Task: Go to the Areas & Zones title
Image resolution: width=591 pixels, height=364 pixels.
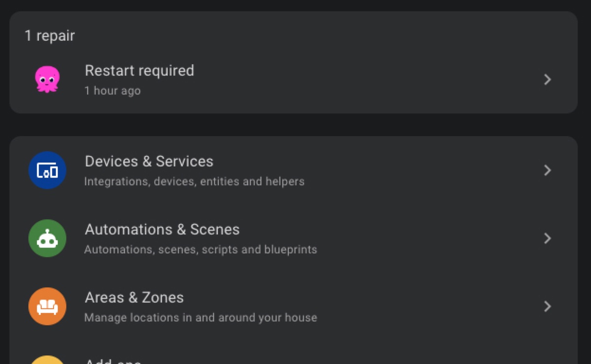Action: click(x=134, y=298)
